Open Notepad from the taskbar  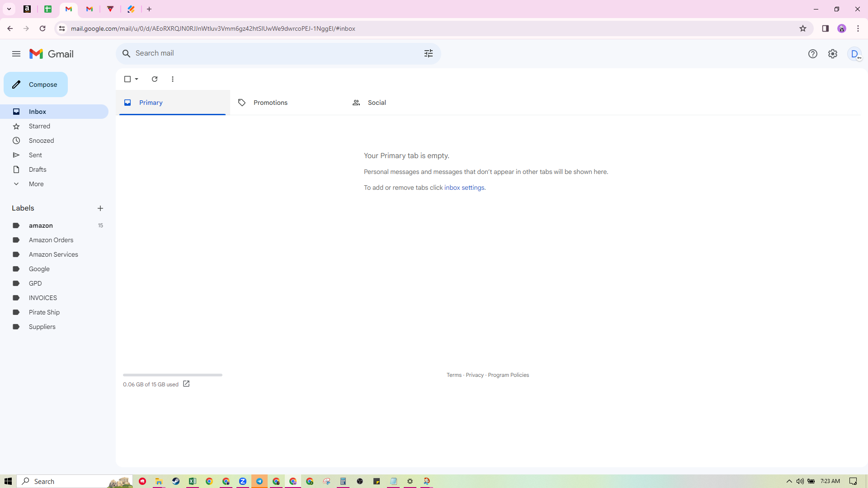click(393, 481)
